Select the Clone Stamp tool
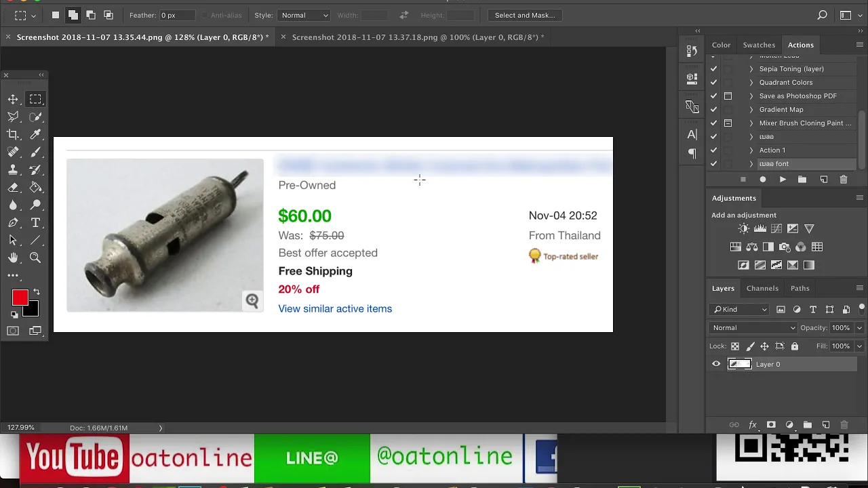This screenshot has width=868, height=488. coord(13,170)
